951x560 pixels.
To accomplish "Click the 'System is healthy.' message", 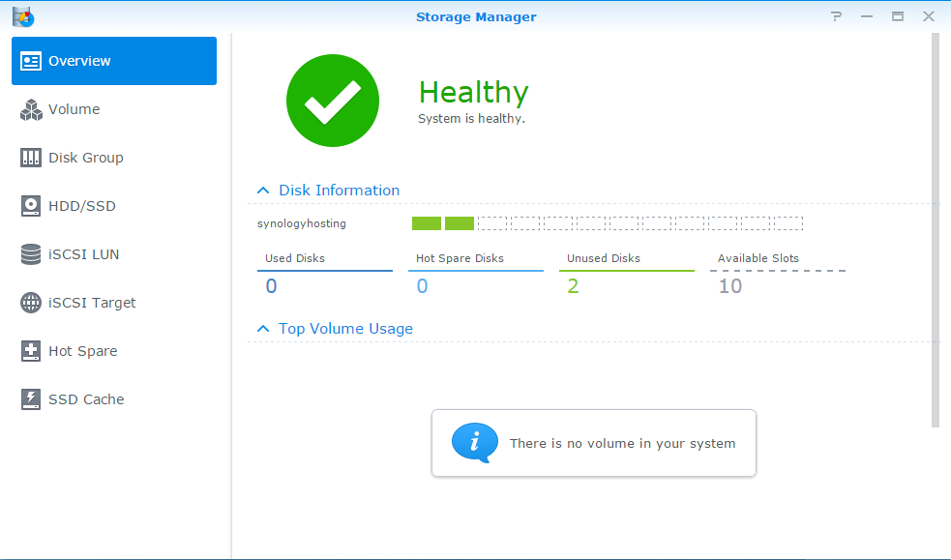I will click(x=471, y=119).
